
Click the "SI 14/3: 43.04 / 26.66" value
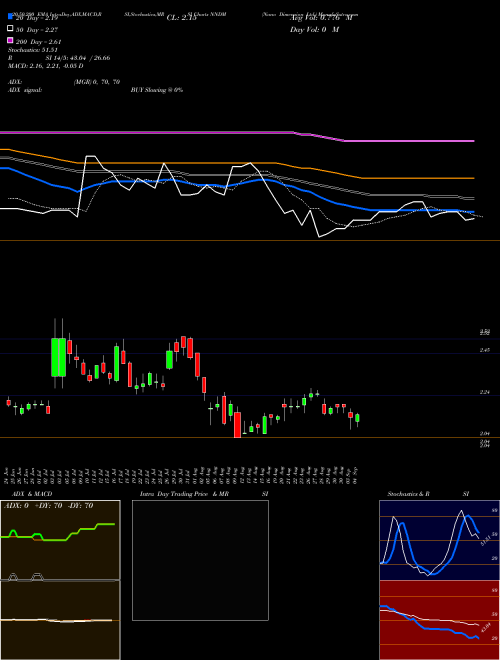click(77, 58)
